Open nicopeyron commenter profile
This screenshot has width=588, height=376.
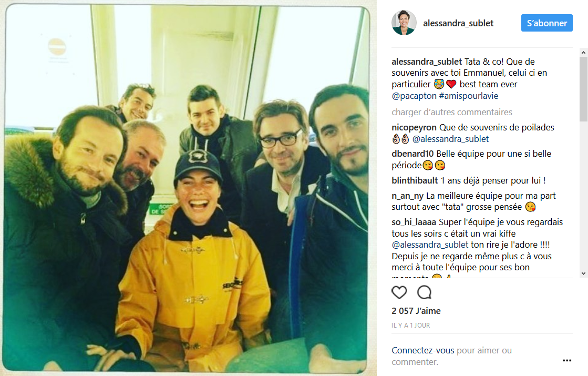pyautogui.click(x=414, y=128)
